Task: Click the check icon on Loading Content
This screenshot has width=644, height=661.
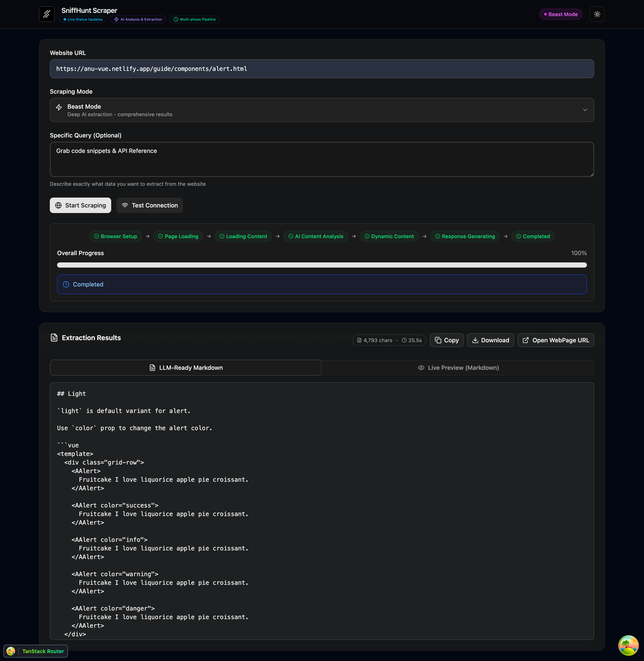Action: pos(222,236)
